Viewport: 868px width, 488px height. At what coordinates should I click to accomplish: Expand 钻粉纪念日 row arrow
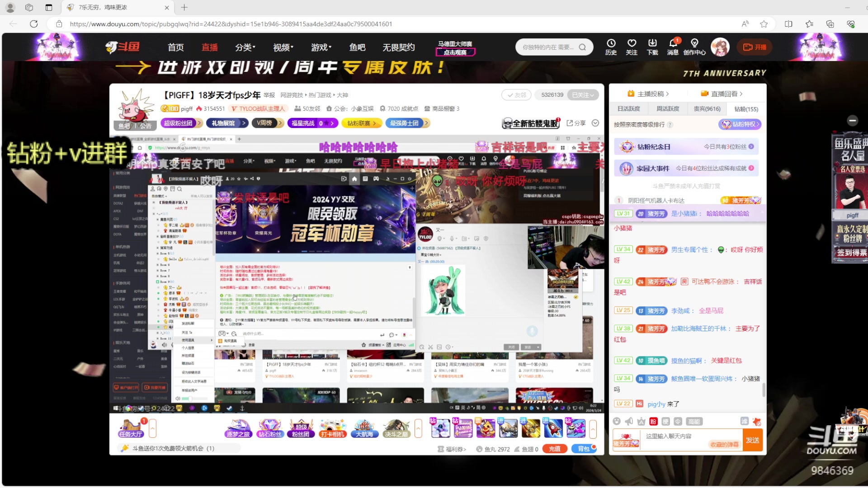pos(751,146)
